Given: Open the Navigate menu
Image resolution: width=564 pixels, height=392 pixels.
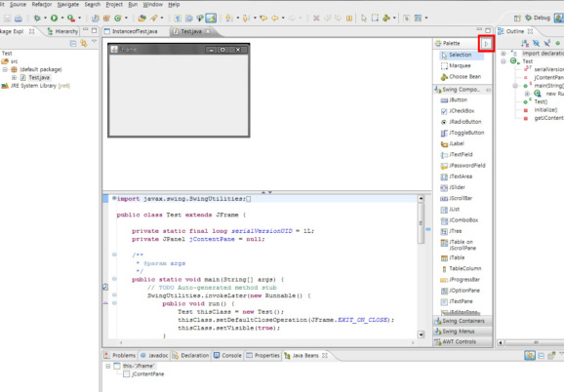Looking at the screenshot, I should [x=68, y=4].
